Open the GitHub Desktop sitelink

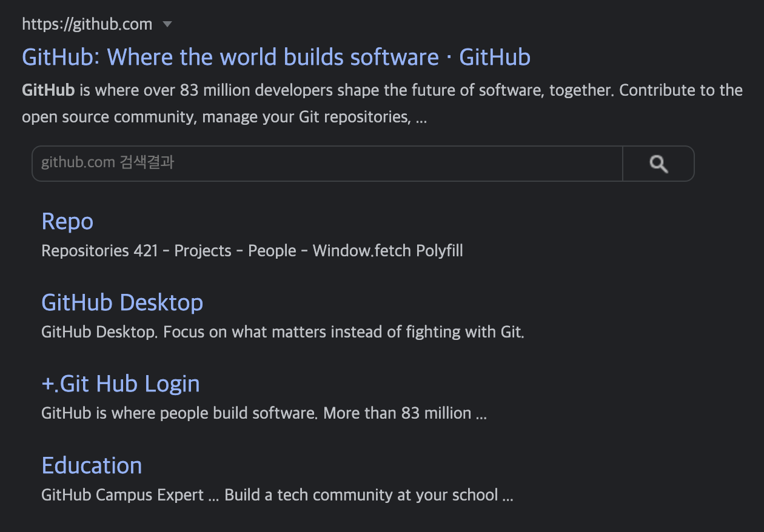tap(122, 302)
